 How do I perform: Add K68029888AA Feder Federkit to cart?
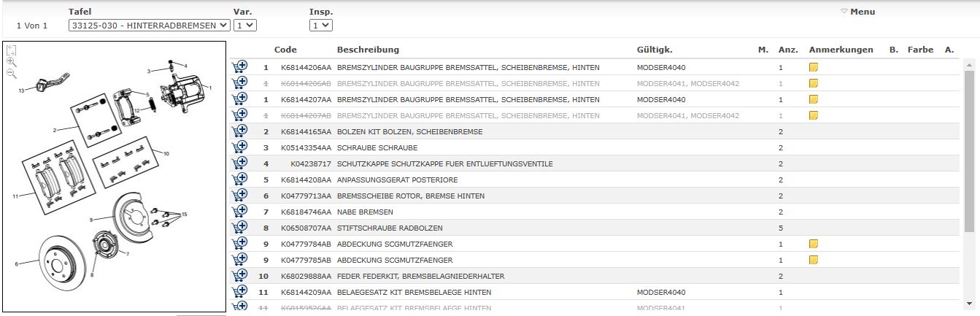point(239,276)
